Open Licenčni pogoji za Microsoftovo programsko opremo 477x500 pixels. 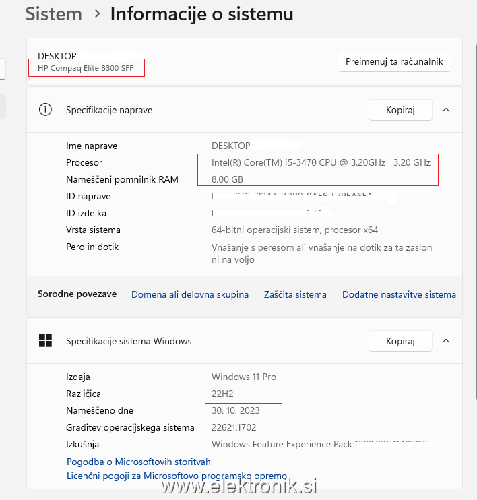click(177, 476)
